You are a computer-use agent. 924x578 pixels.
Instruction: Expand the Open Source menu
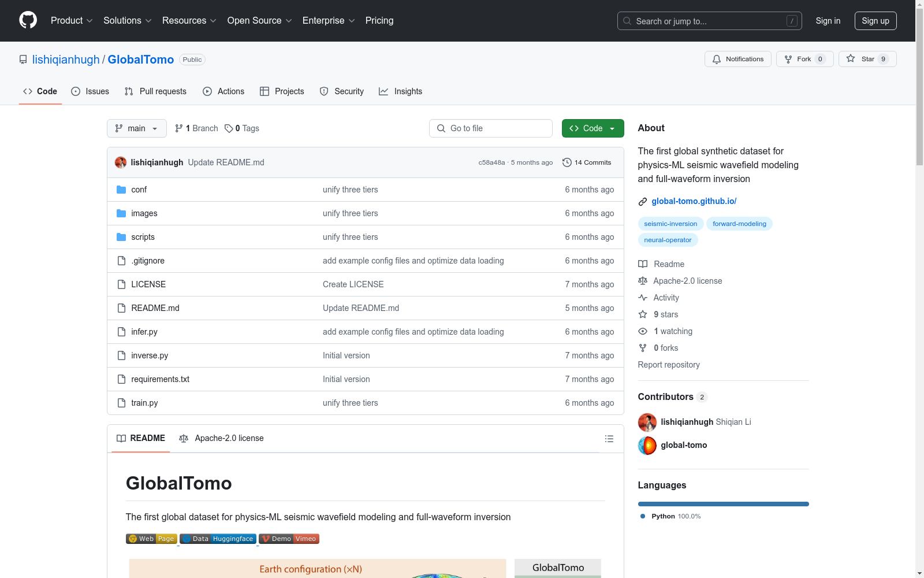coord(260,20)
